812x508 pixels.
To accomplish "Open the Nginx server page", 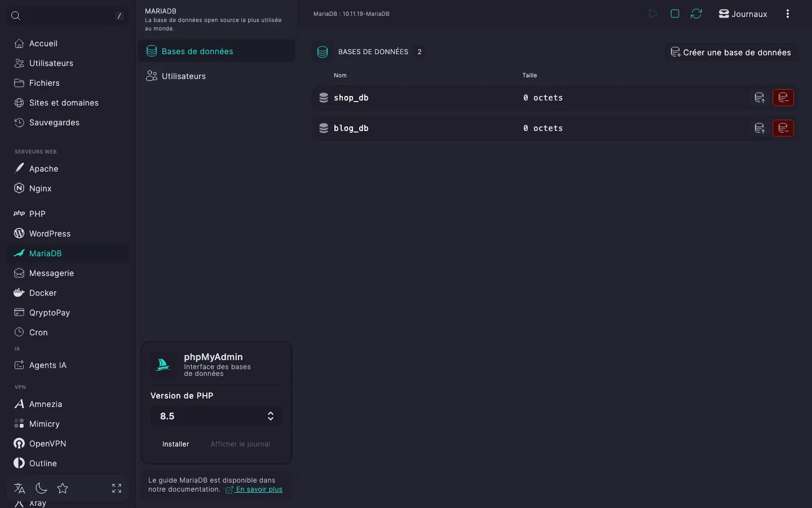I will coord(68,189).
